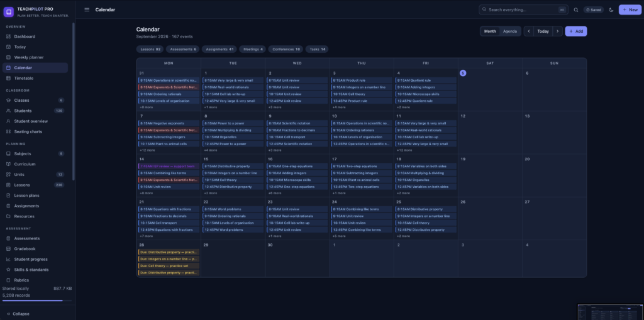Click the New button in header
This screenshot has height=320, width=644.
coord(630,10)
